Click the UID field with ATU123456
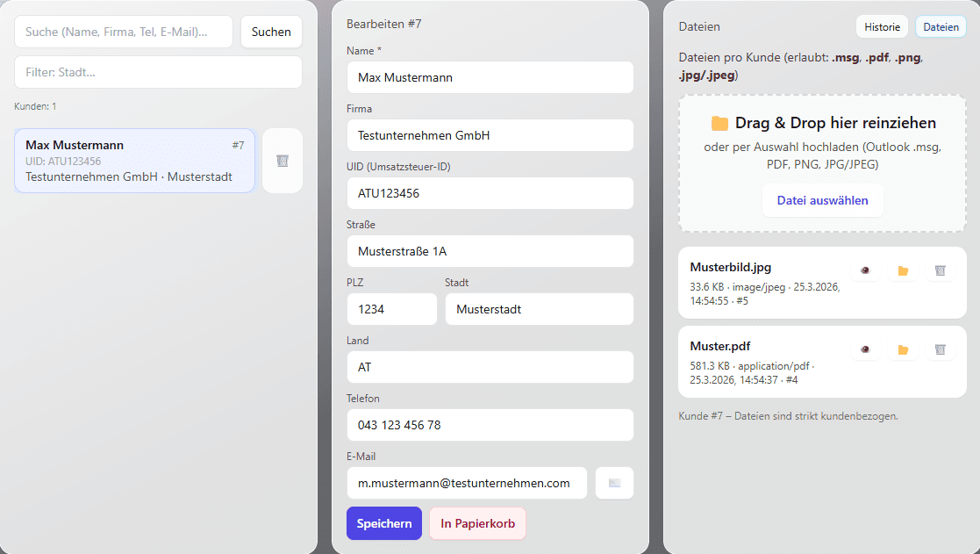 (x=490, y=193)
